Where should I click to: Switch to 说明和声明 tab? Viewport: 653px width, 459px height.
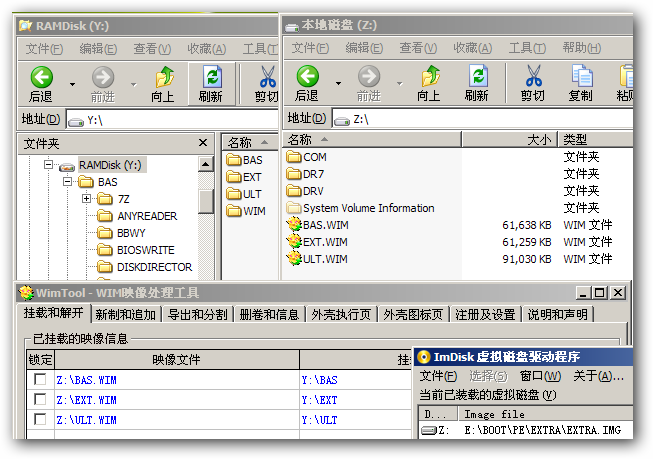[x=558, y=314]
